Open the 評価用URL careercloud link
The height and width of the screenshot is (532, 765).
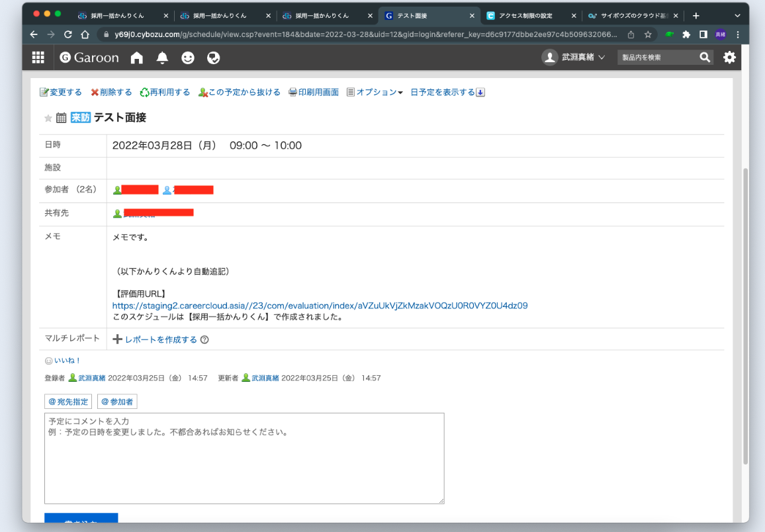coord(320,306)
